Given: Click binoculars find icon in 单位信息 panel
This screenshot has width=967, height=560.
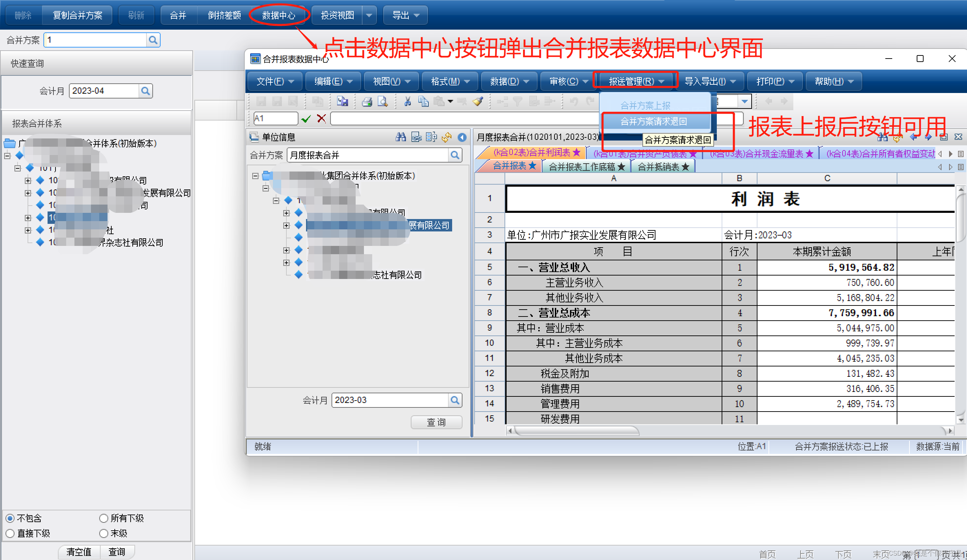Looking at the screenshot, I should pos(401,137).
